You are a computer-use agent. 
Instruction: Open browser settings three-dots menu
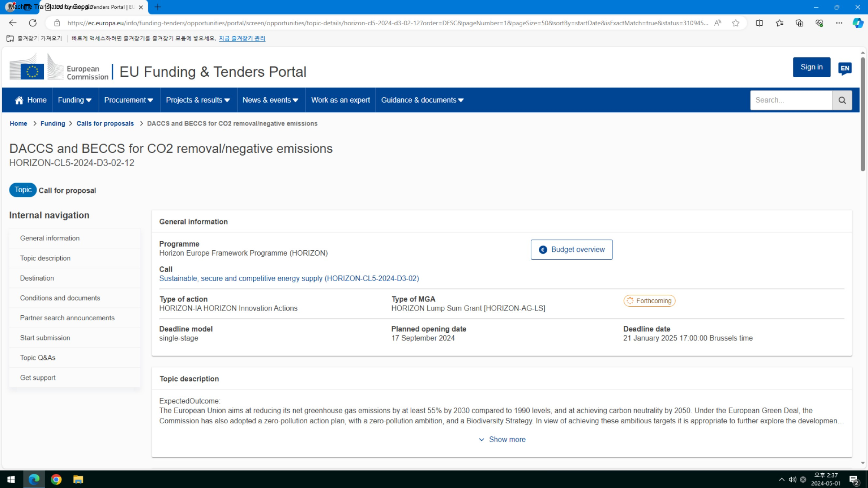coord(839,23)
